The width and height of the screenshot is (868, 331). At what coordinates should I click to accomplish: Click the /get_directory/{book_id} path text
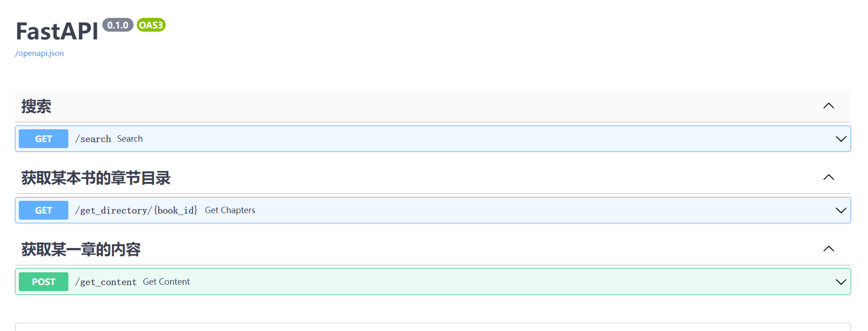click(136, 210)
